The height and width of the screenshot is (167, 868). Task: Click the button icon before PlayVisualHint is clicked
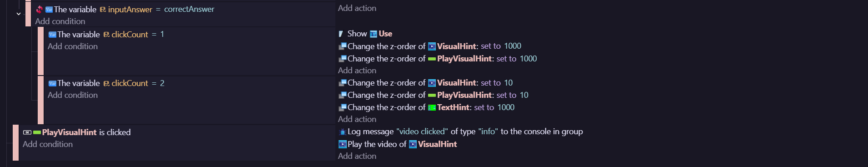pyautogui.click(x=27, y=132)
